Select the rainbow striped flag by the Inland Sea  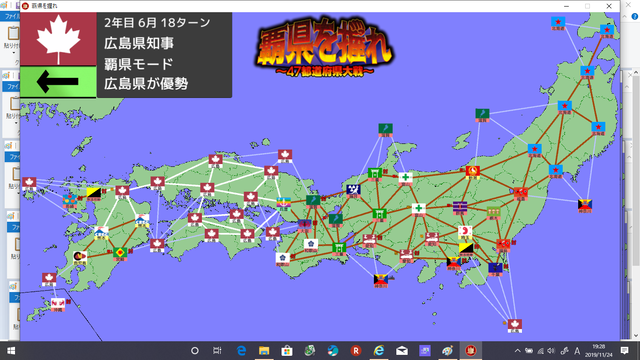click(283, 203)
